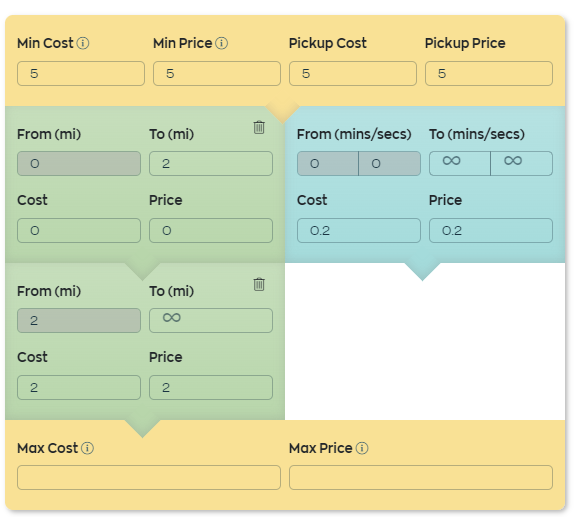
Task: Click the Pickup Price label
Action: pyautogui.click(x=465, y=43)
